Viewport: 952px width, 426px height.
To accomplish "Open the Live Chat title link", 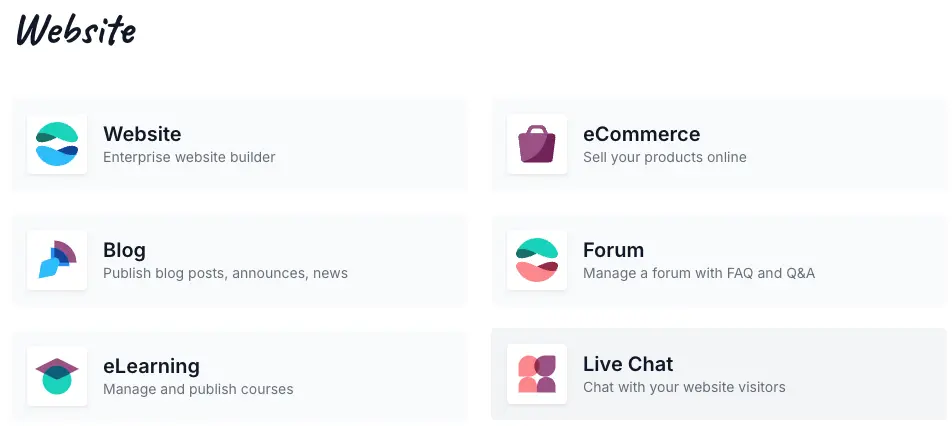I will [x=628, y=364].
